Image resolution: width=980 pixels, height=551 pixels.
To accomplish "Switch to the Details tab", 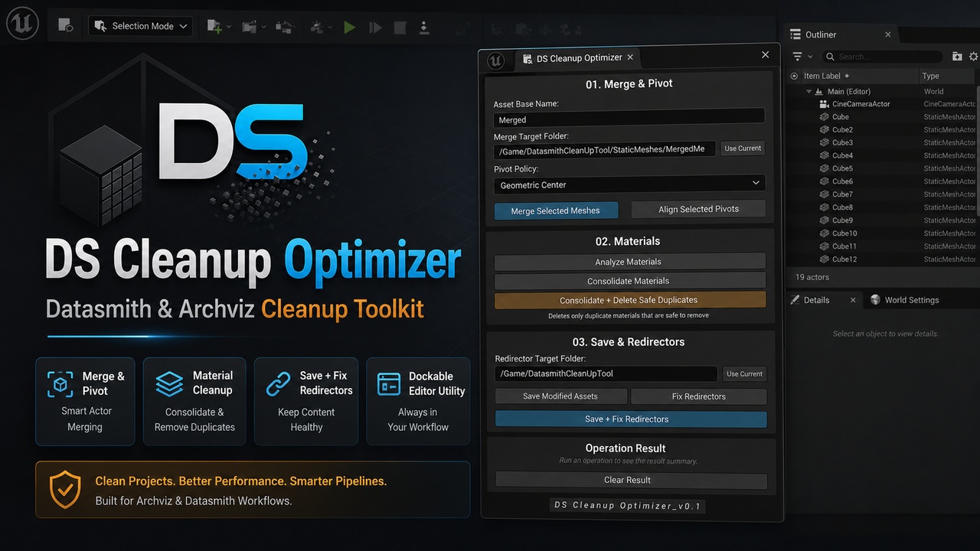I will tap(823, 300).
